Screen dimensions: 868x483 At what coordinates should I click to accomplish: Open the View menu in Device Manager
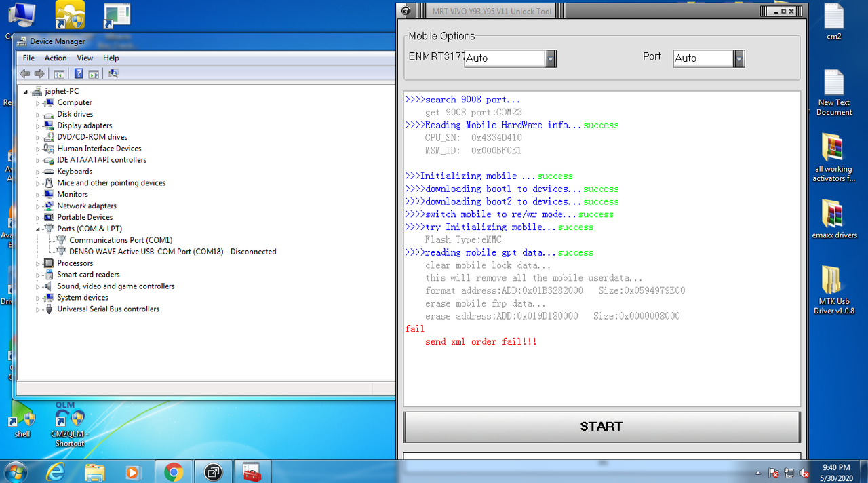tap(85, 58)
